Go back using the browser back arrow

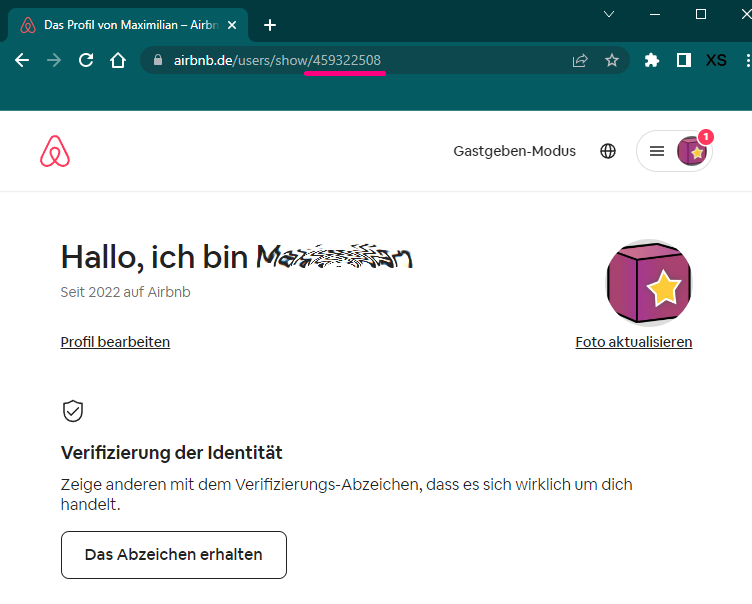[x=22, y=60]
